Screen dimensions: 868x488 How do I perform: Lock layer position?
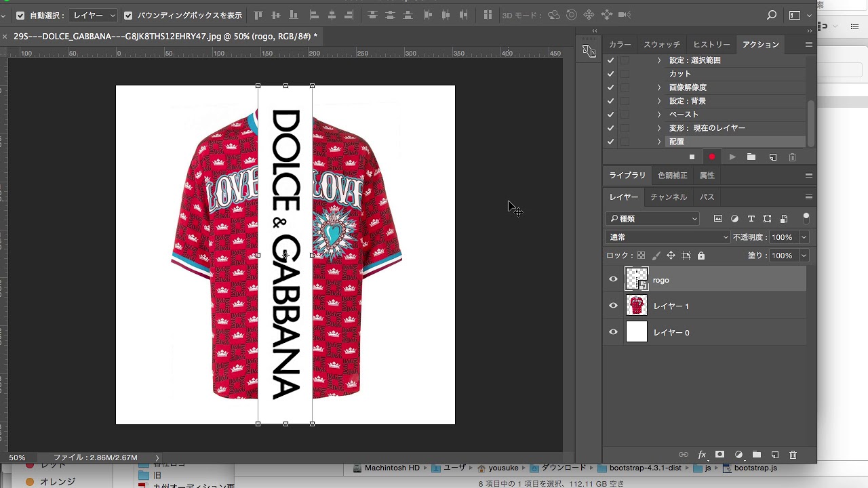[671, 256]
